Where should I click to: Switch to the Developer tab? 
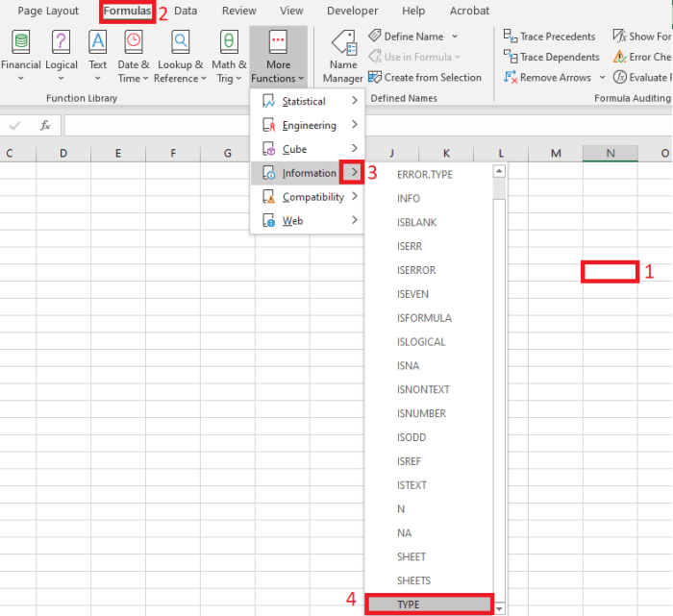tap(353, 11)
